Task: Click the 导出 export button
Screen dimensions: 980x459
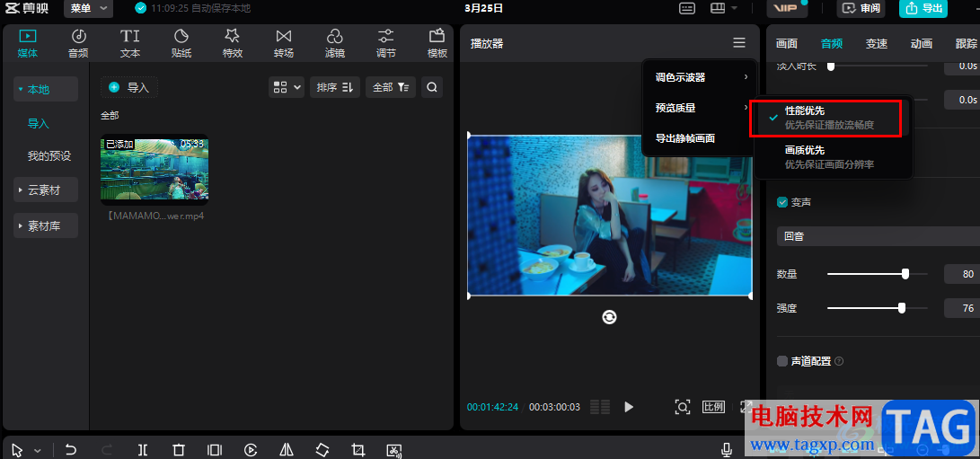Action: 923,8
